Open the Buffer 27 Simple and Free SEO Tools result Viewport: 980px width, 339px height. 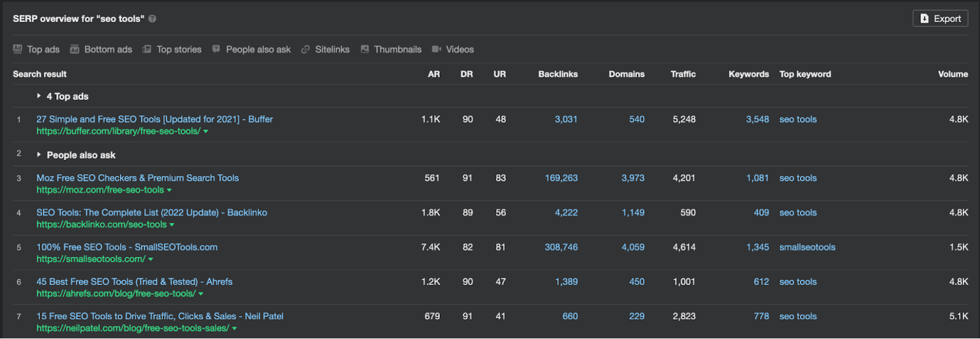coord(154,119)
